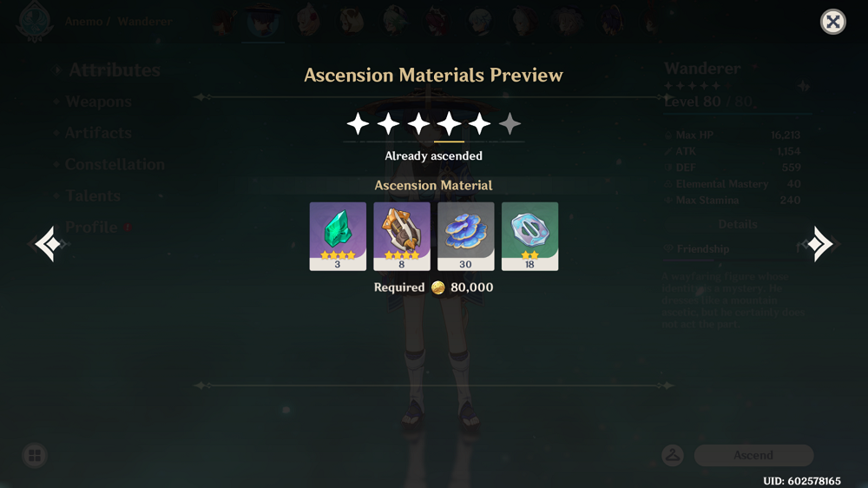Click the Mora coin icon beside 80,000
868x488 pixels.
coord(437,287)
